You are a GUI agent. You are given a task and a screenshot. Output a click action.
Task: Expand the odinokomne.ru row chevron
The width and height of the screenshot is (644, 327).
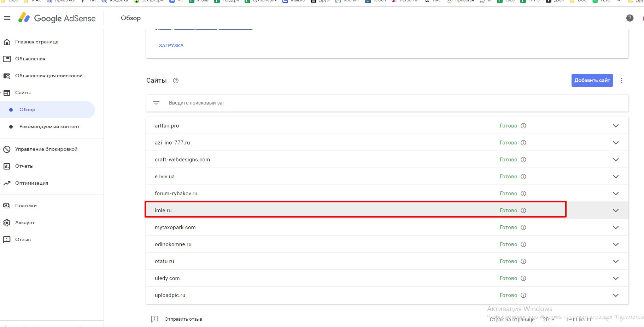click(616, 244)
